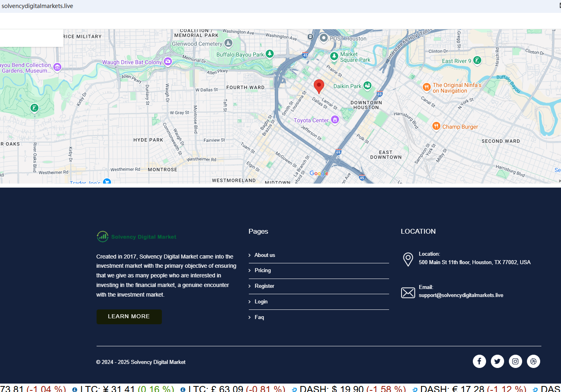Click the Facebook social icon
561x392 pixels.
coord(479,361)
